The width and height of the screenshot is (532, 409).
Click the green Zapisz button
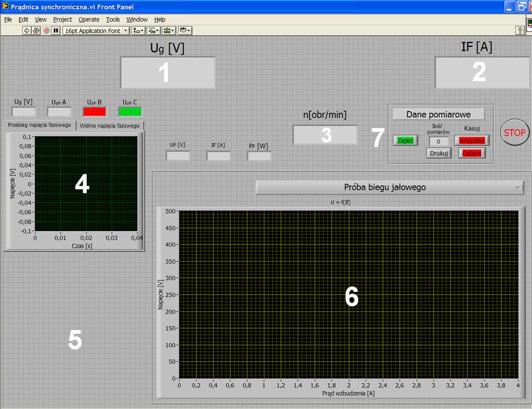[405, 140]
